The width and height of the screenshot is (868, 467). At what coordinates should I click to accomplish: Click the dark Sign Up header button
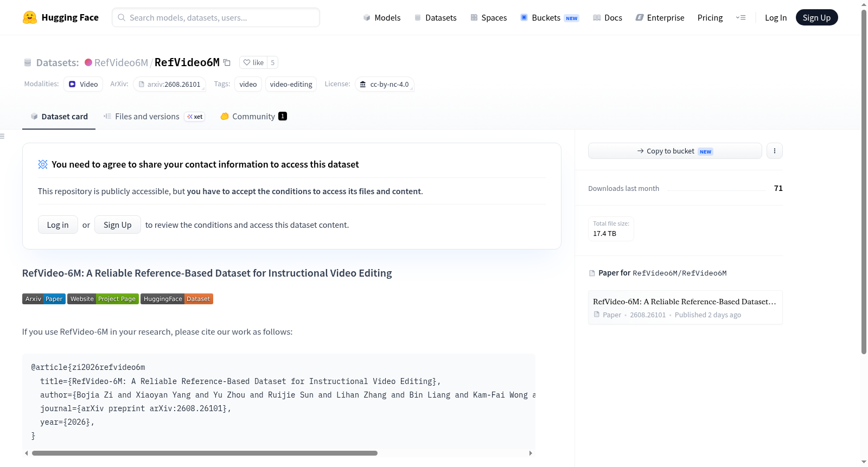point(817,17)
